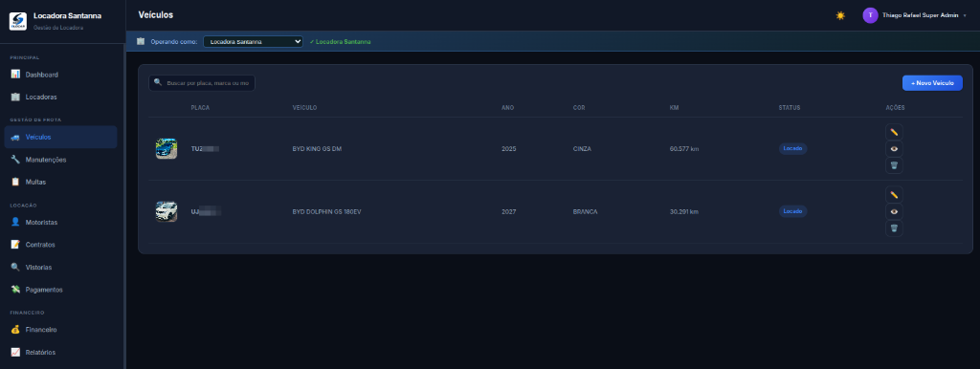Open Multas section
This screenshot has height=369, width=980.
point(60,182)
